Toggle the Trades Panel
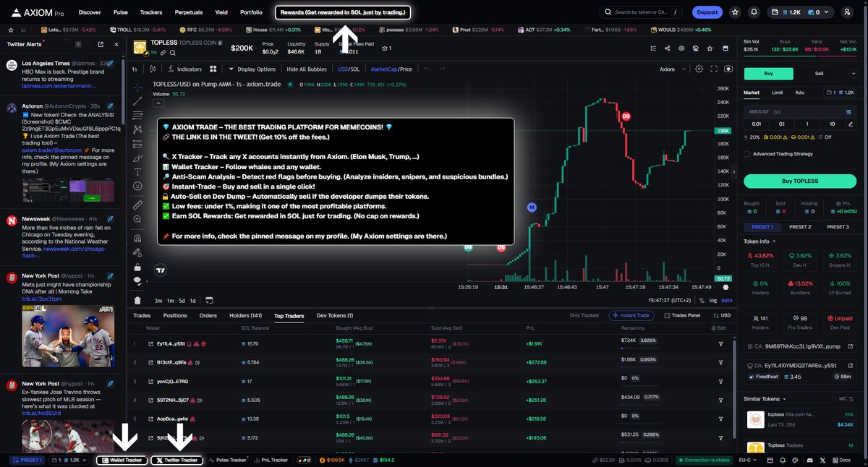Image resolution: width=868 pixels, height=467 pixels. [x=682, y=316]
